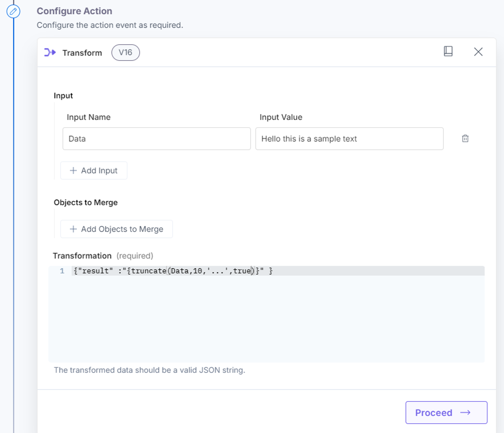Click the Transformation (required) label

point(103,256)
